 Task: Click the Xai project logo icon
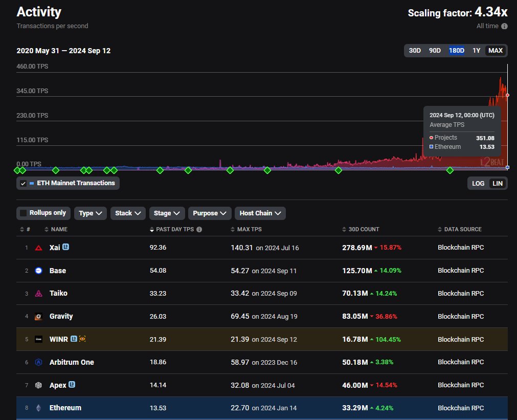pos(38,248)
